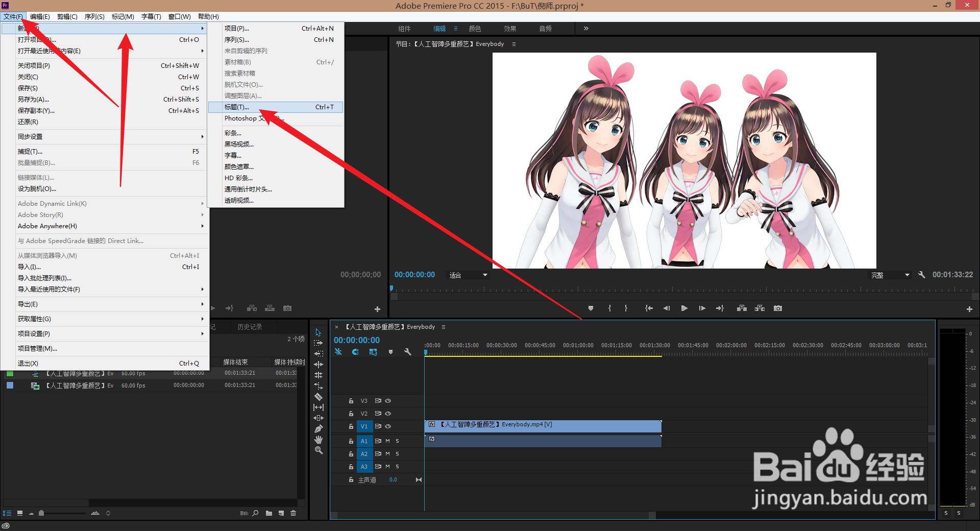
Task: Open the 适合 zoom level dropdown
Action: [468, 275]
